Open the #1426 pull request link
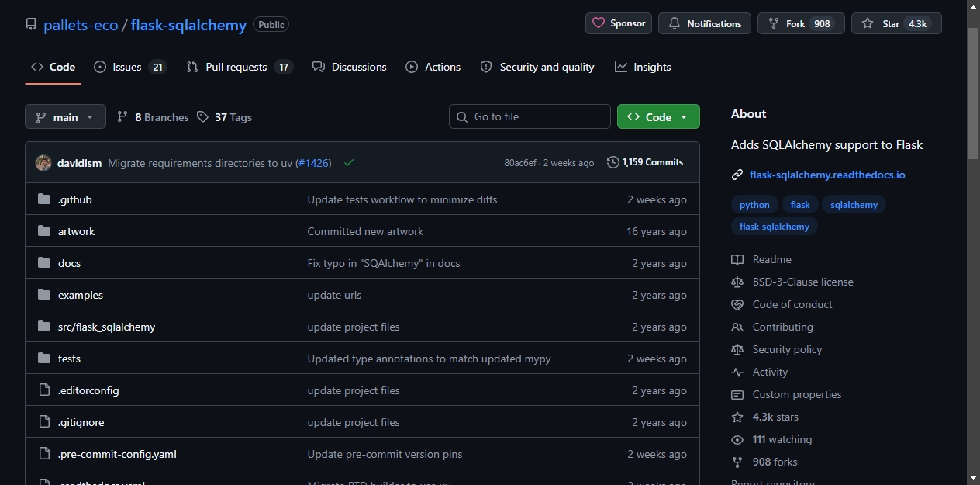 point(313,163)
